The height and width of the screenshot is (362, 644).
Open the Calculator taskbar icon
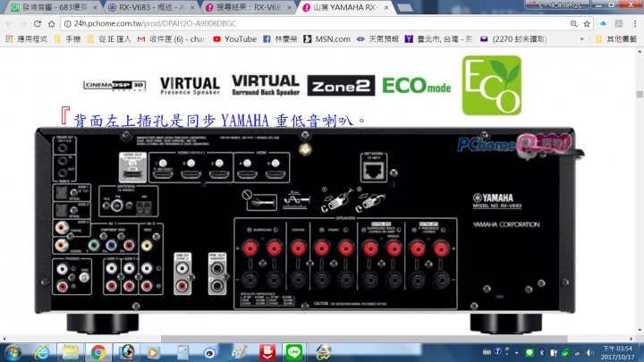(182, 352)
